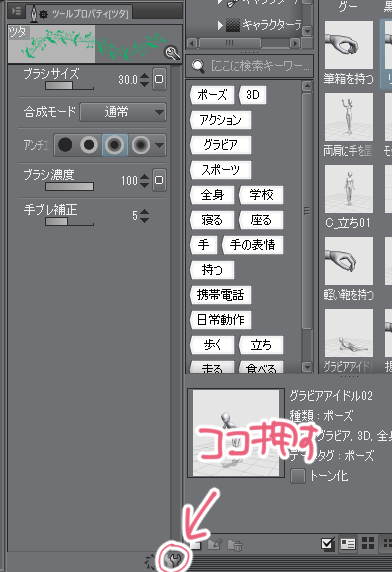Switch material list to large thumbnail view
This screenshot has width=392, height=572.
coord(368,544)
